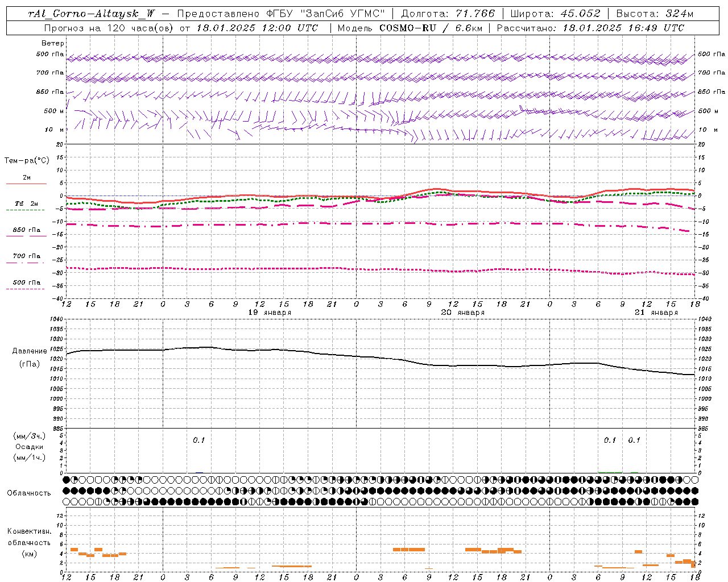Select the 500 гПа temperature legend label
Viewport: 728px width, 582px height.
pos(26,282)
